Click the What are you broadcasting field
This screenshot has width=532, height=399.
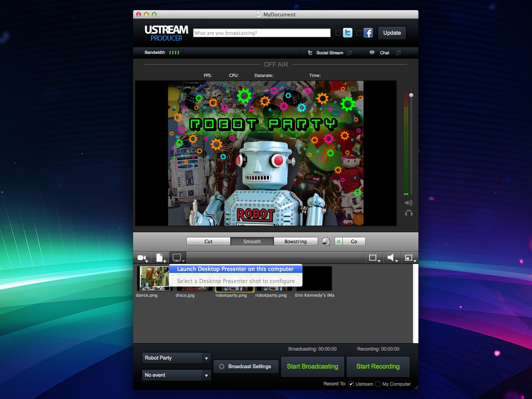pos(262,33)
